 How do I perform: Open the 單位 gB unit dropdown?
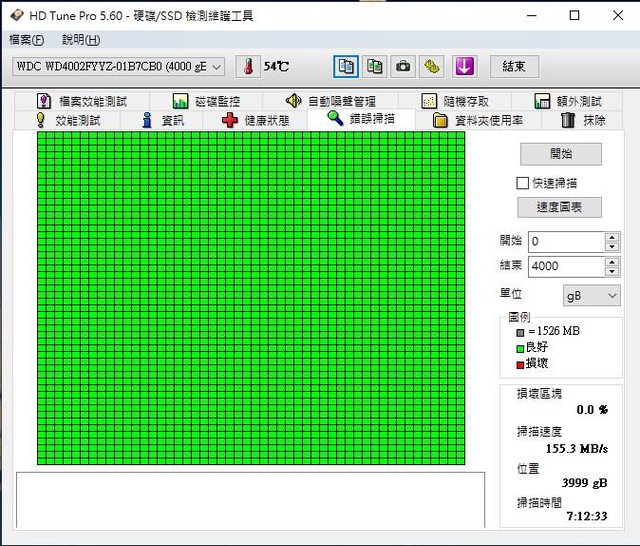point(589,296)
